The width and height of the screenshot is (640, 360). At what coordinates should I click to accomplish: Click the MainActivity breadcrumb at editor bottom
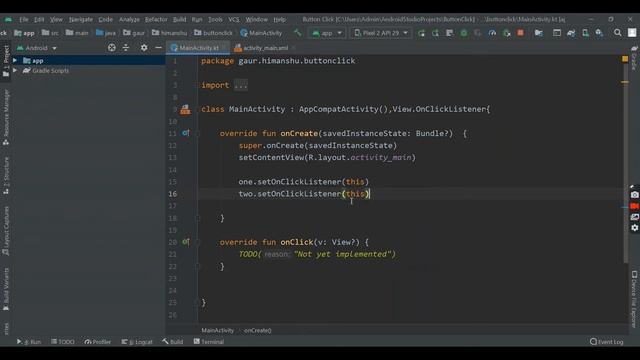[218, 330]
